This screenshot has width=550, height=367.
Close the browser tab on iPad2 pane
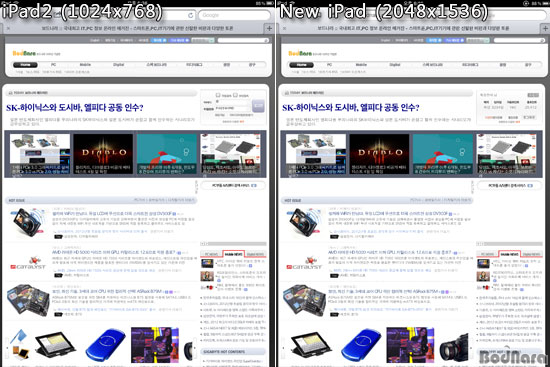tap(8, 28)
